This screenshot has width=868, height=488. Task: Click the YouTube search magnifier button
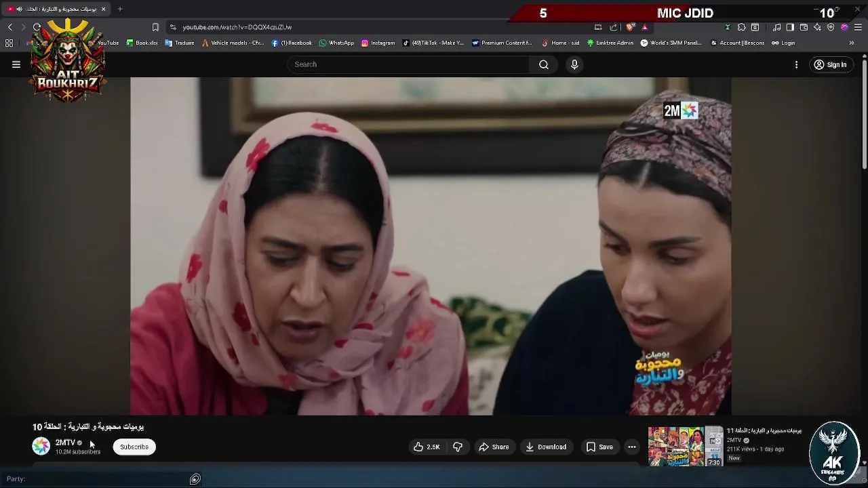click(544, 64)
